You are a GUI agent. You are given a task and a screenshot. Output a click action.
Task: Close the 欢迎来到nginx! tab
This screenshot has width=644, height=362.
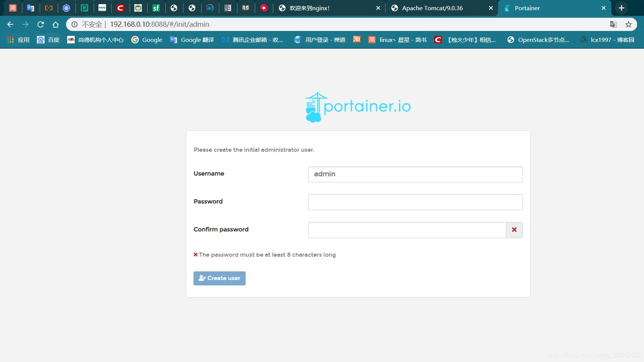click(x=378, y=8)
